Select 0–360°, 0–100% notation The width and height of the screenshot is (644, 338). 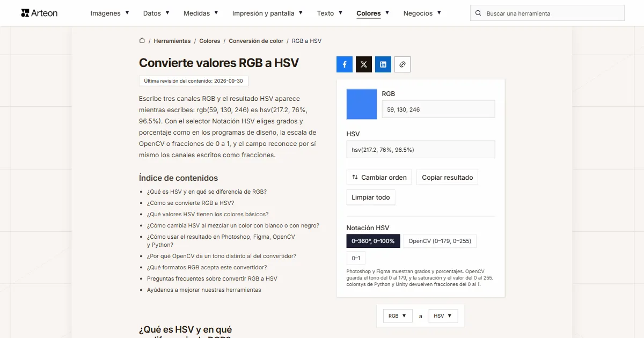point(373,241)
